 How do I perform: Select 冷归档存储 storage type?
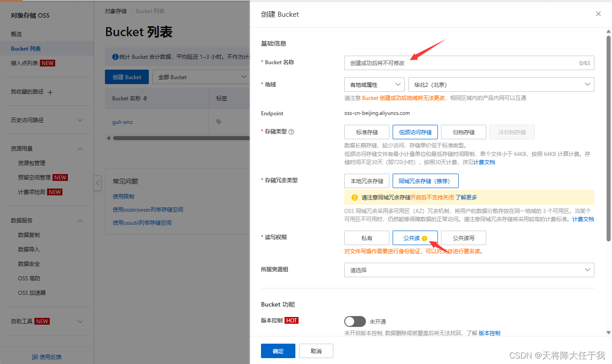tap(512, 132)
